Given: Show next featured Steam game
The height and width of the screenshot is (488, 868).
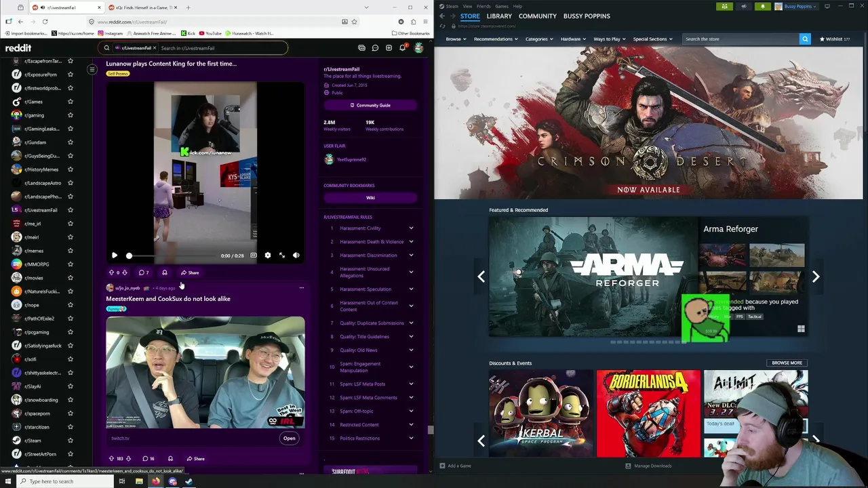Looking at the screenshot, I should point(816,277).
